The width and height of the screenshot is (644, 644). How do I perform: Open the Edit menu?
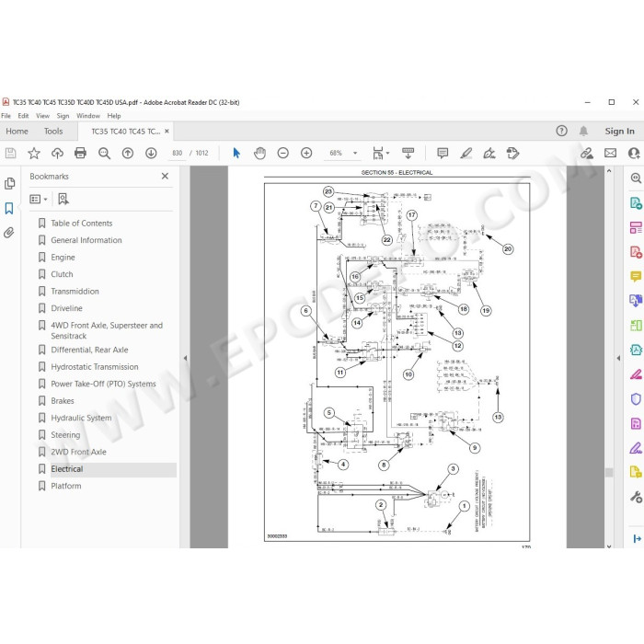click(x=23, y=116)
